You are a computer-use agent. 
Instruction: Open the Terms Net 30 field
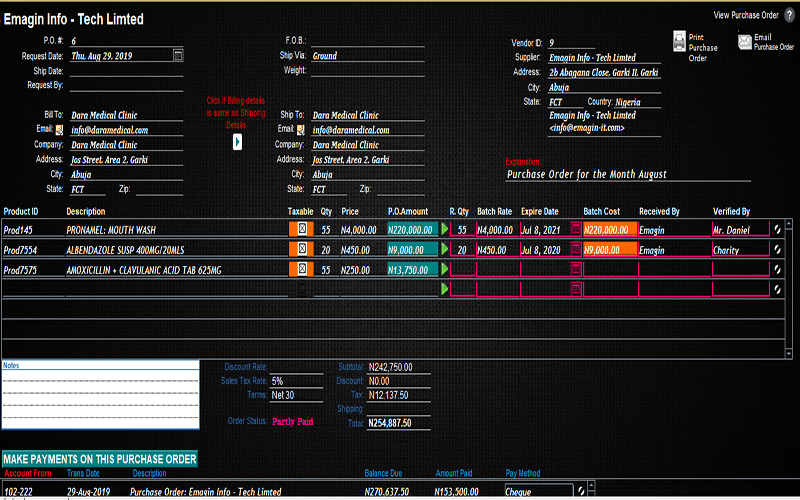296,395
